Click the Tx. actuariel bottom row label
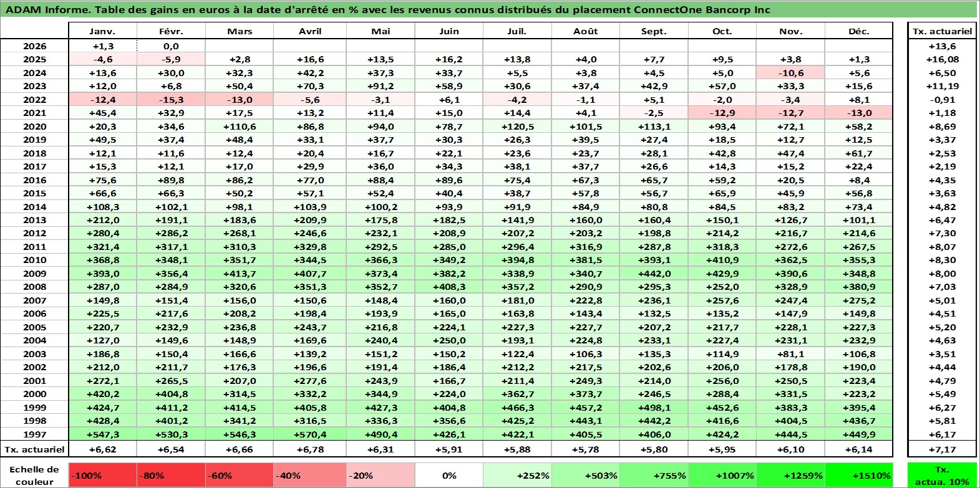Screen dimensions: 980x488 (x=34, y=449)
